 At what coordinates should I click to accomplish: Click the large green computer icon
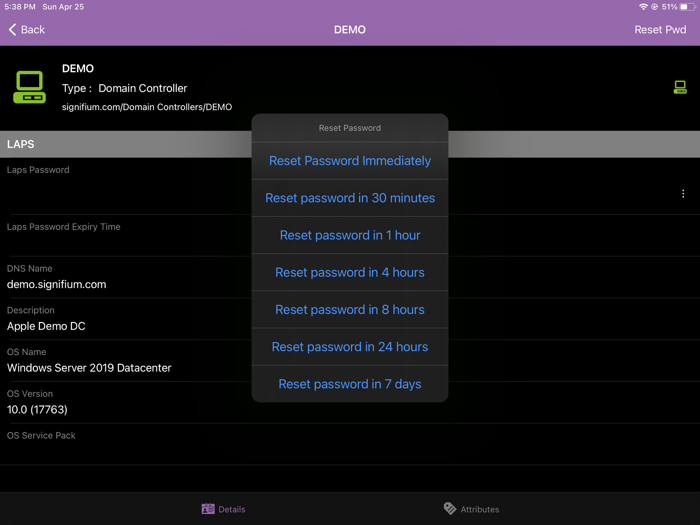coord(29,87)
